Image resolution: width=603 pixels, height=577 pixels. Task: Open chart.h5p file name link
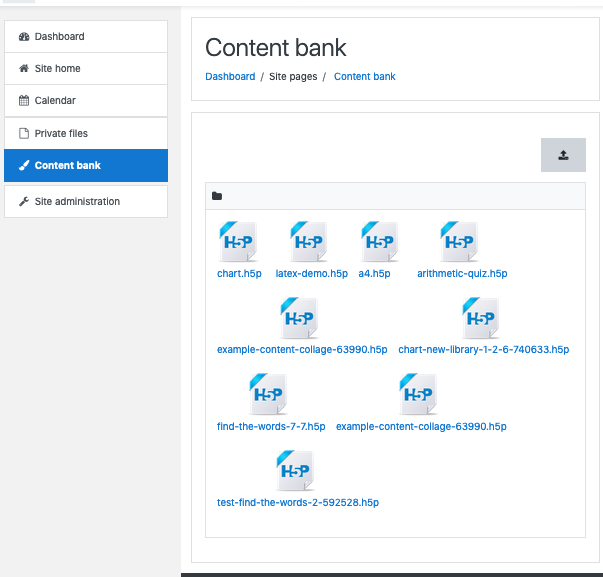tap(239, 273)
